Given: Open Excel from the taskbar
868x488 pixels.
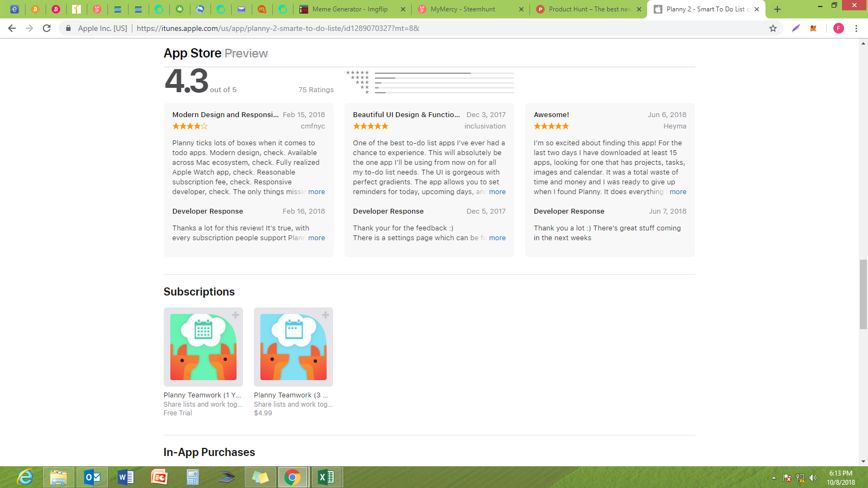Looking at the screenshot, I should [327, 477].
